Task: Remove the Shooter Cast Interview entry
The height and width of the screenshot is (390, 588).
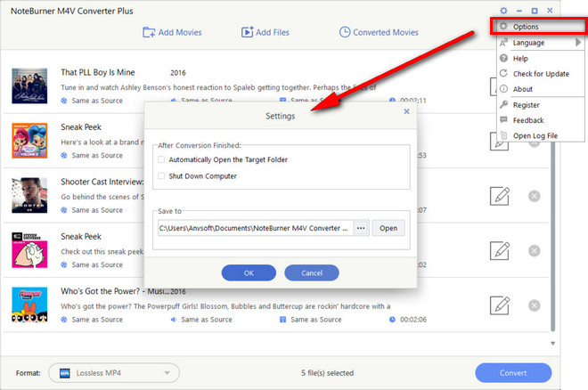Action: (x=534, y=196)
